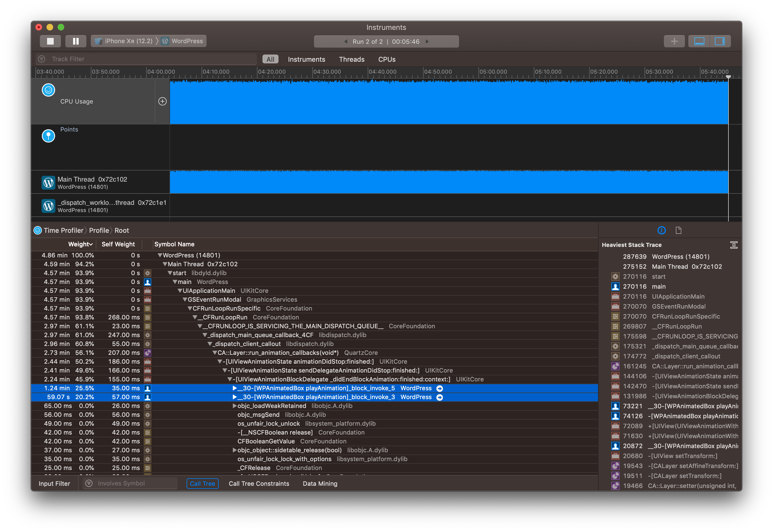
Task: Open the run info document icon
Action: pyautogui.click(x=678, y=230)
